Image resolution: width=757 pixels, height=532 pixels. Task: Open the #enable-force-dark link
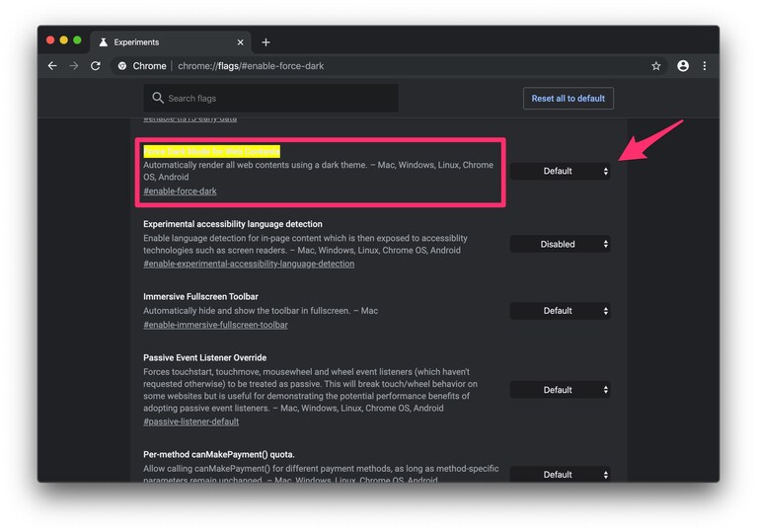click(180, 191)
